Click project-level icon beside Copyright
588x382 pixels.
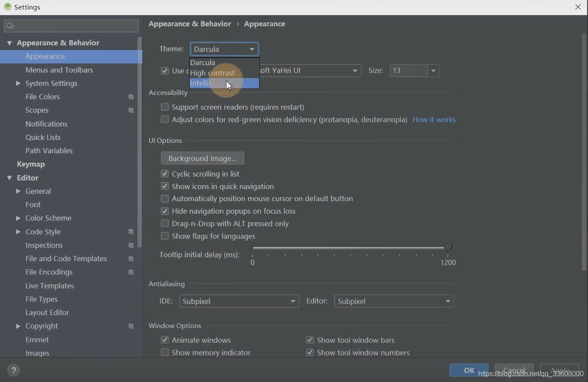click(131, 326)
